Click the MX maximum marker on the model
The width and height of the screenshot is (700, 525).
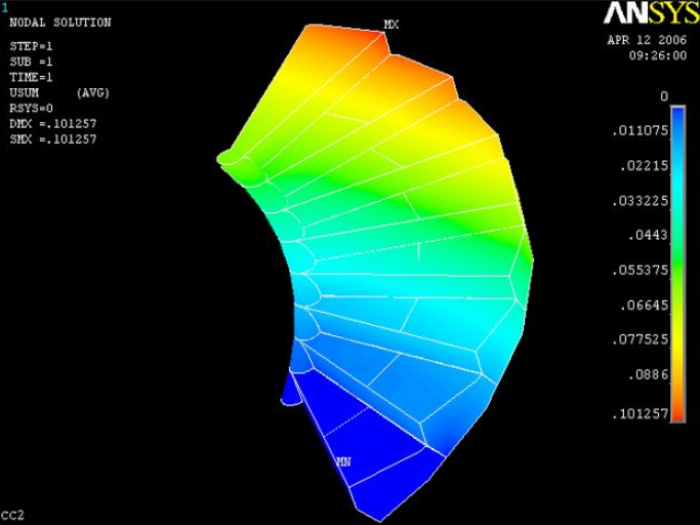(391, 25)
